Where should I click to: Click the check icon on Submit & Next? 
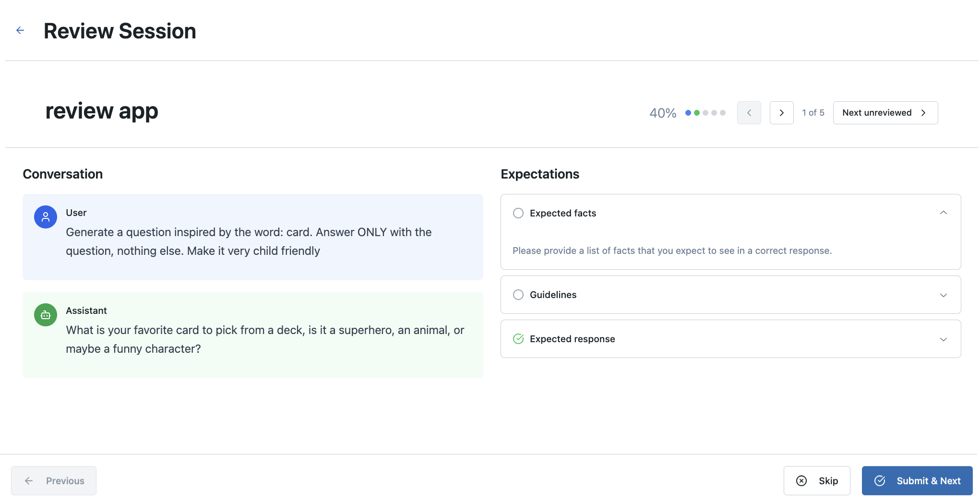880,481
